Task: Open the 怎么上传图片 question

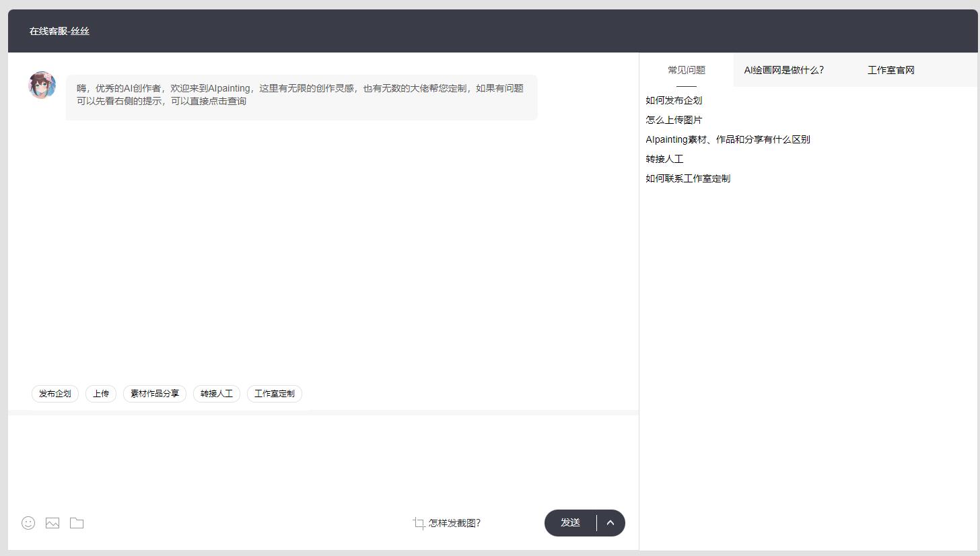Action: (673, 119)
